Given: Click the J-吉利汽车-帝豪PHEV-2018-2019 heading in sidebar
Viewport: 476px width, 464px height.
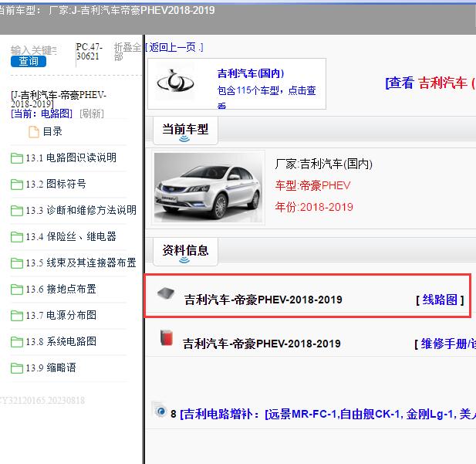Looking at the screenshot, I should click(x=59, y=100).
